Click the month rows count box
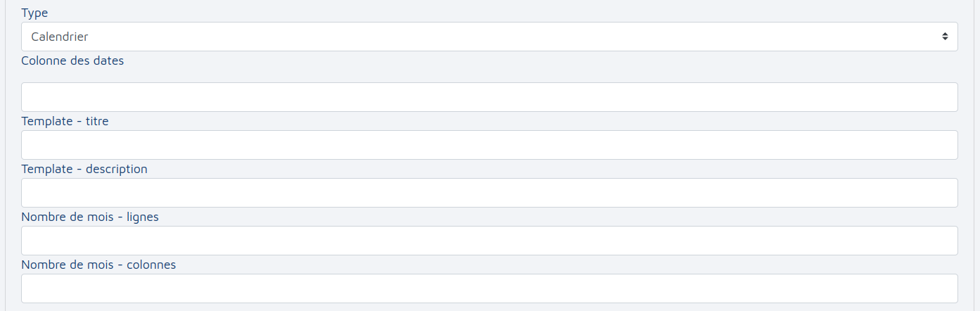This screenshot has width=980, height=311. point(489,241)
